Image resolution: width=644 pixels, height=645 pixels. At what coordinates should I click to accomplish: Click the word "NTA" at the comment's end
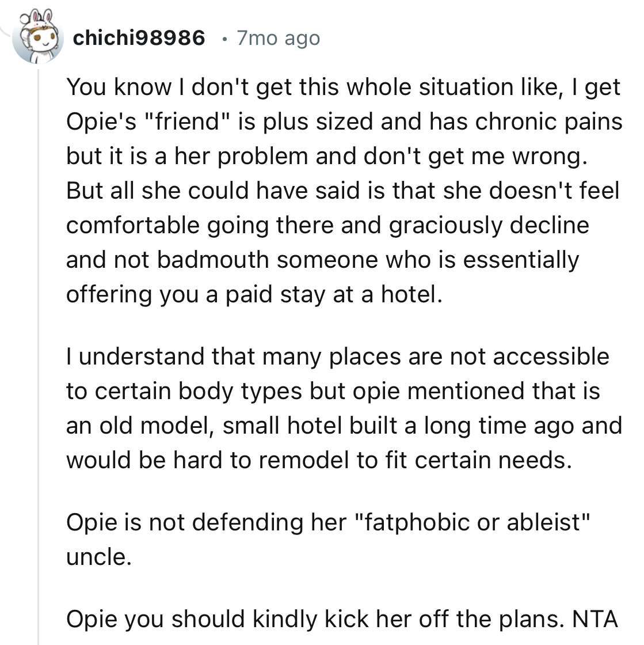pyautogui.click(x=595, y=619)
